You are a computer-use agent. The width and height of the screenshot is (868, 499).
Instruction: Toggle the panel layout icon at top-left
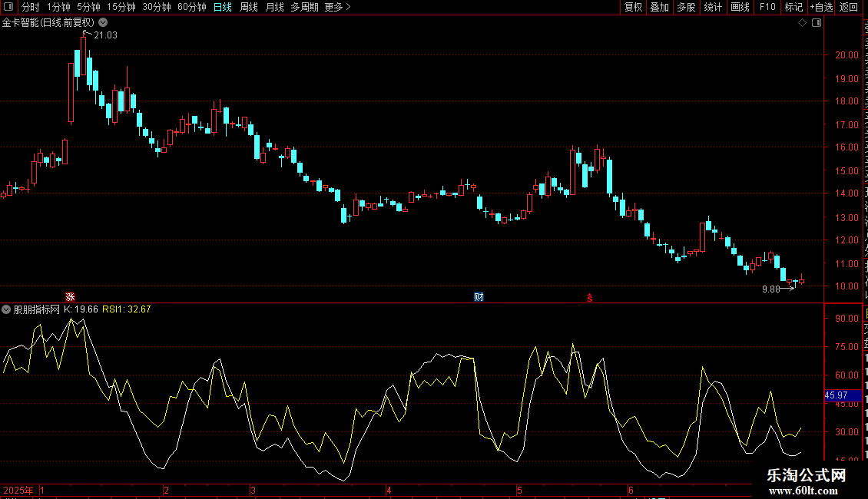point(8,7)
